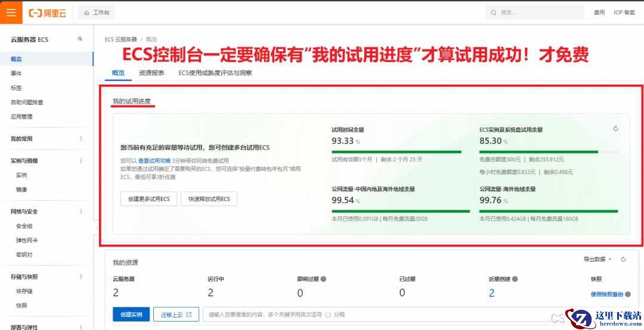Open the 使用快照备份 link
Screen dimensions: 644x330
(607, 294)
